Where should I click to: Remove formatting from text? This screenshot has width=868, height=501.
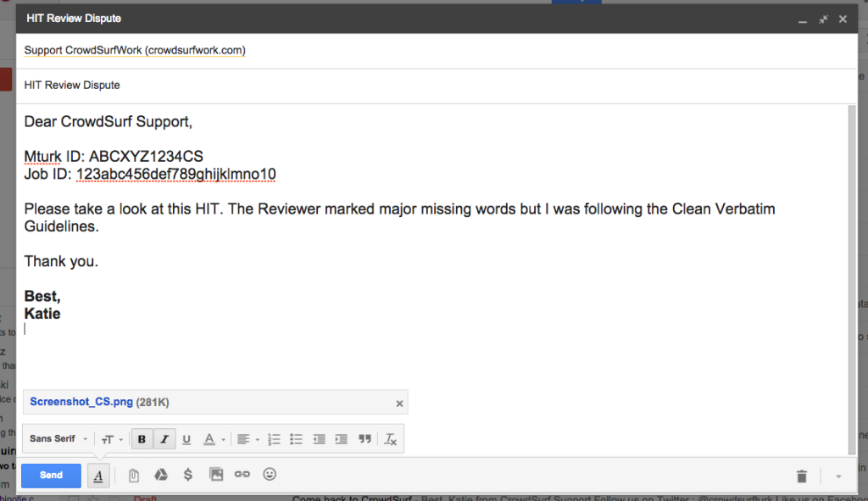point(390,439)
